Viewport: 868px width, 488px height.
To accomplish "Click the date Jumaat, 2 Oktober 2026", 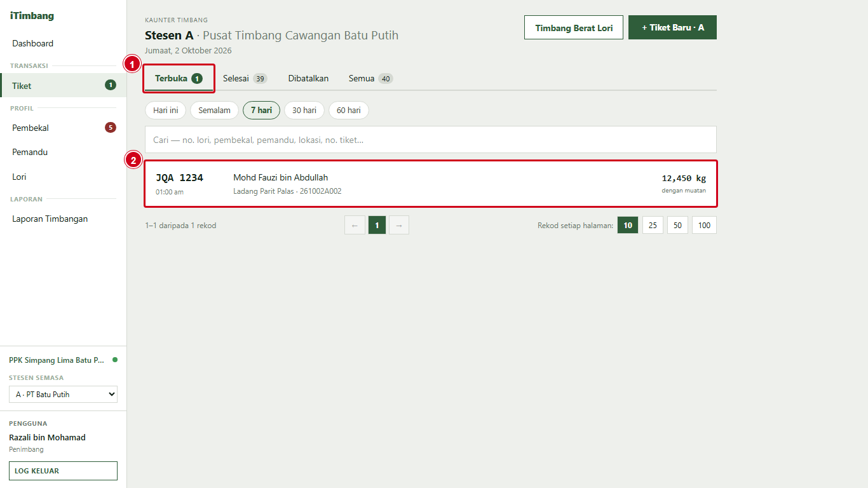I will (188, 50).
